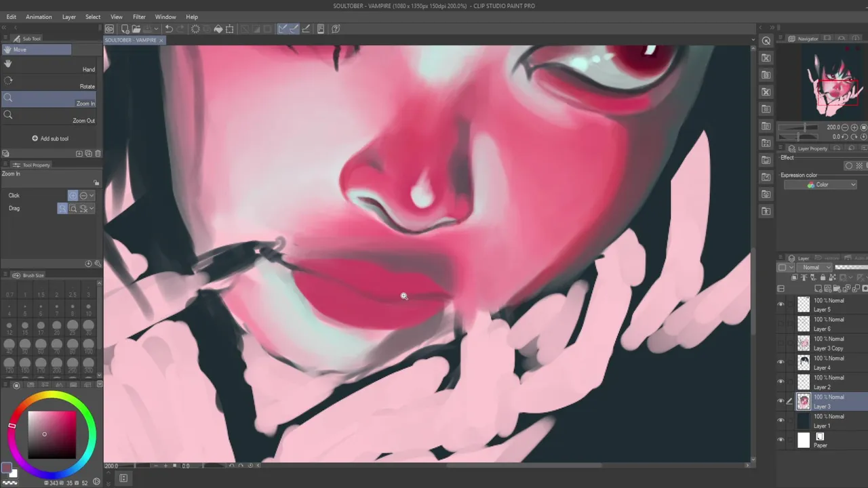Open the save dropdown arrow in toolbar
Screen dimensions: 868x488
click(x=156, y=28)
